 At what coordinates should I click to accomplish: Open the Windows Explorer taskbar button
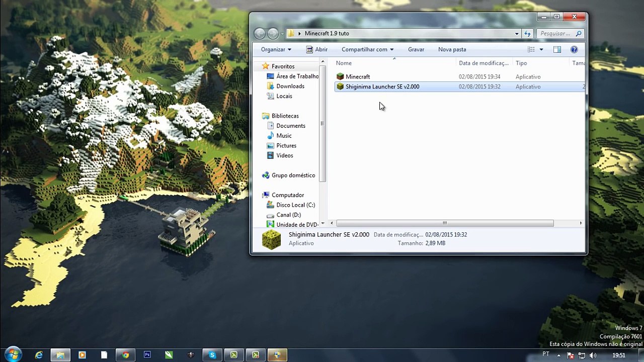point(60,355)
